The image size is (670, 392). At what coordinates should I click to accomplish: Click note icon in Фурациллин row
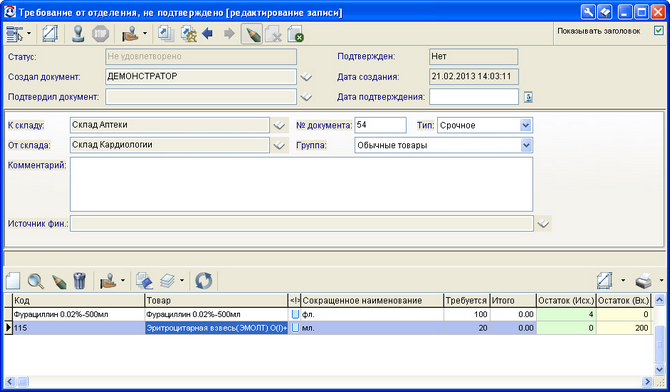tap(295, 314)
